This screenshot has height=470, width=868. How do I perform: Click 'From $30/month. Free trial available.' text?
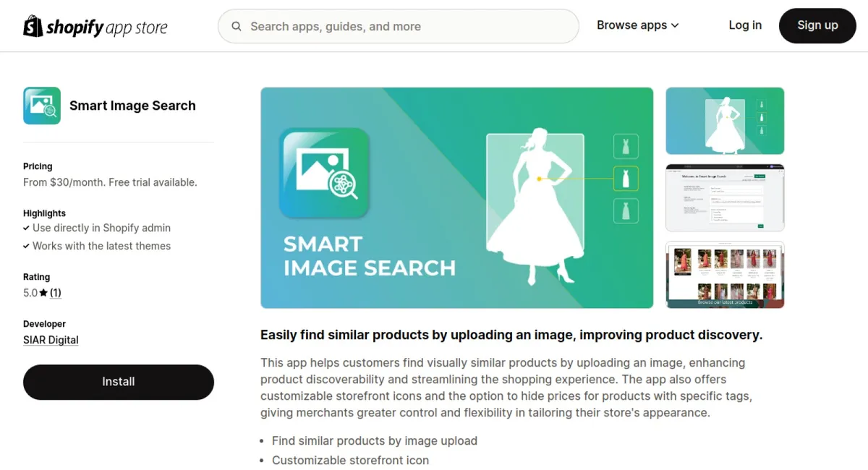click(110, 182)
